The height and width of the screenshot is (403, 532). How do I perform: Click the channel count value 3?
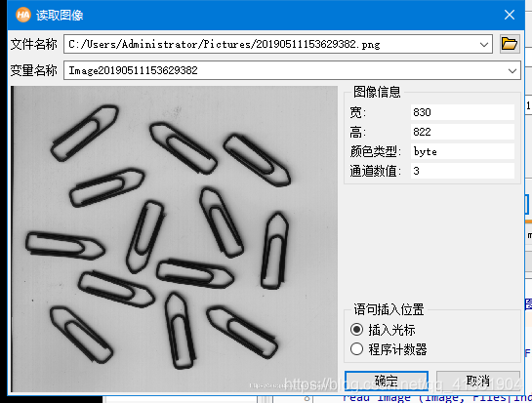pyautogui.click(x=463, y=171)
